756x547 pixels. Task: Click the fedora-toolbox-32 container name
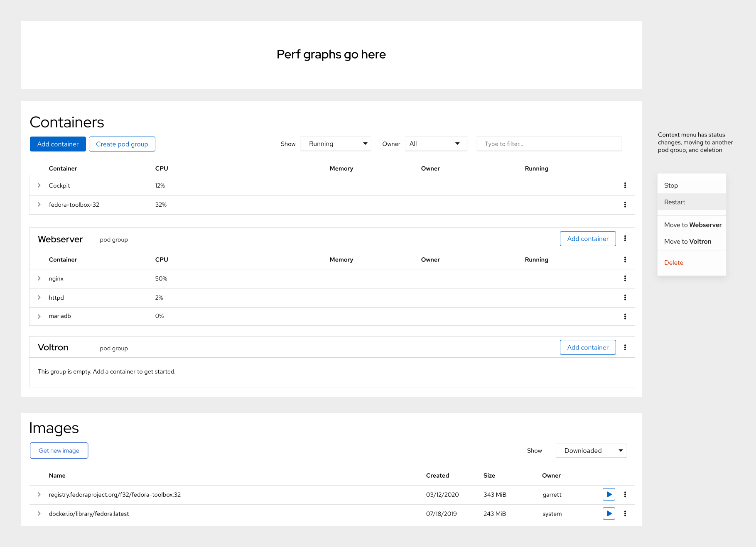pyautogui.click(x=74, y=205)
